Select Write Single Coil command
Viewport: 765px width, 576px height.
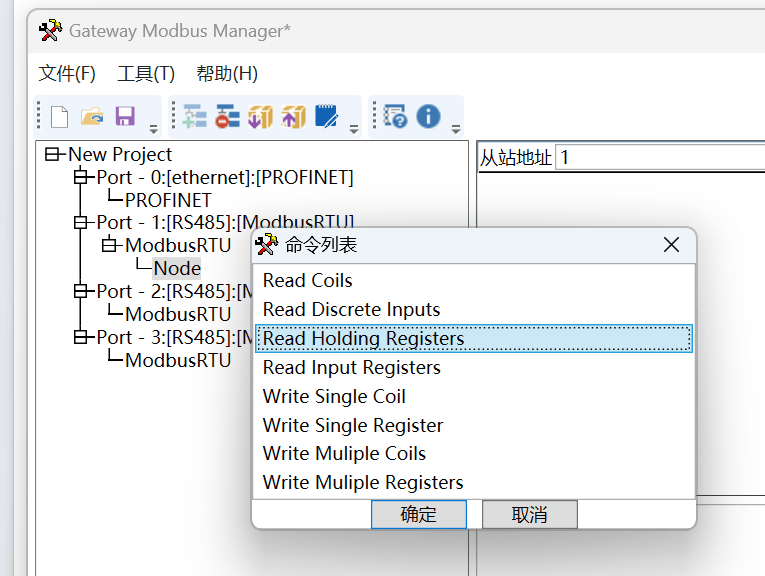coord(474,396)
